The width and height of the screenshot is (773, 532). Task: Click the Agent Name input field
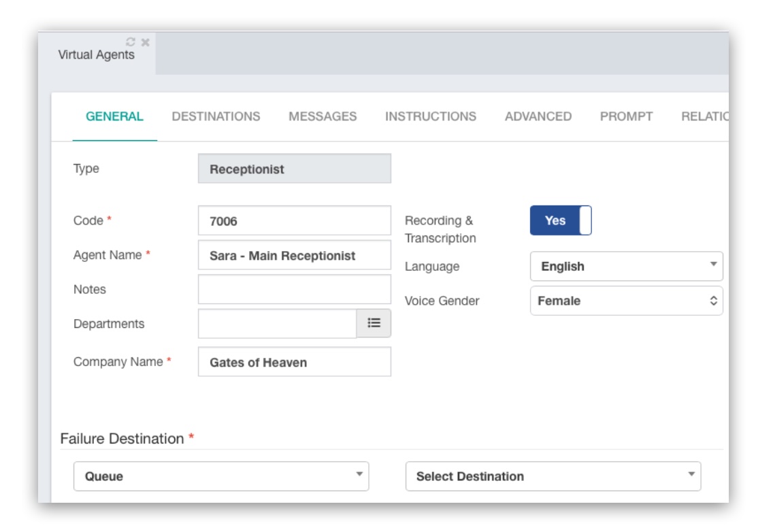(295, 255)
